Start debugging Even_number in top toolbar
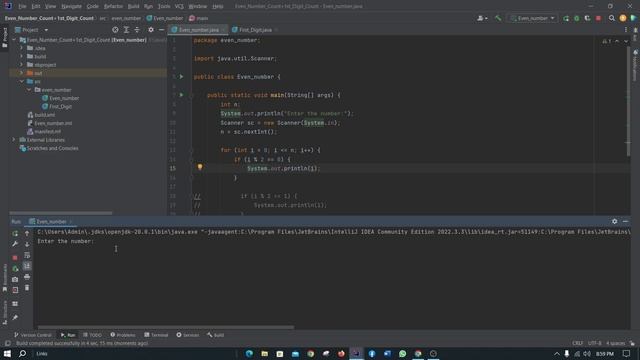This screenshot has height=360, width=640. coord(576,18)
